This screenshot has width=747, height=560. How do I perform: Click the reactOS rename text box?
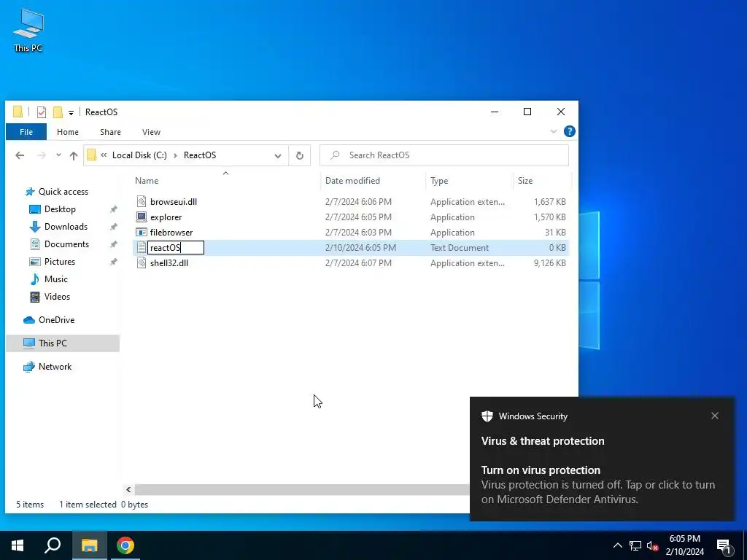[175, 248]
